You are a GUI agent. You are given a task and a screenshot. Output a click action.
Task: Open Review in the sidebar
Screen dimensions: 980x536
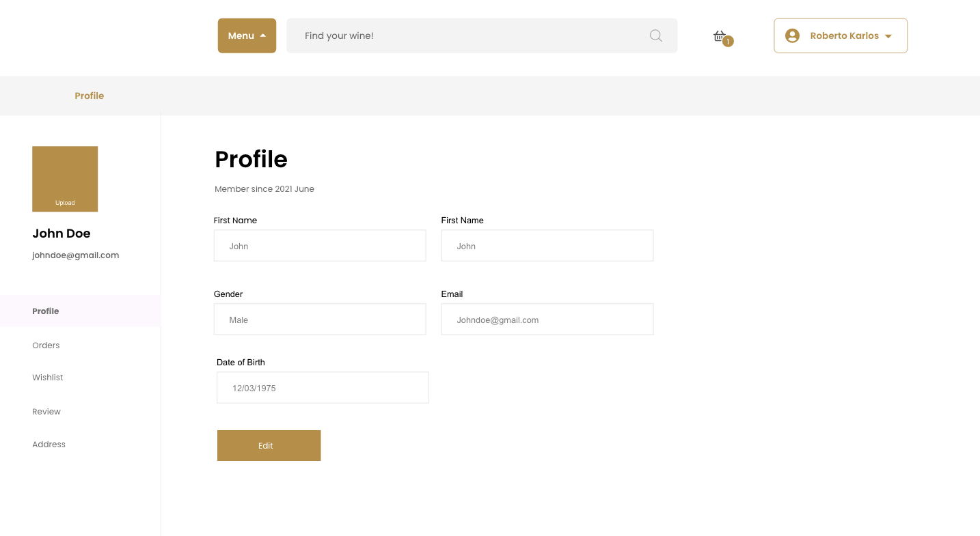click(46, 411)
